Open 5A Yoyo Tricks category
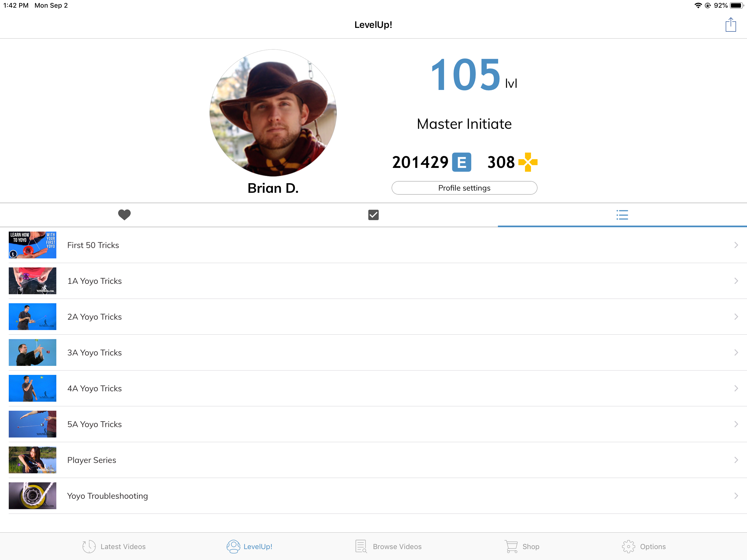747x560 pixels. pos(373,424)
